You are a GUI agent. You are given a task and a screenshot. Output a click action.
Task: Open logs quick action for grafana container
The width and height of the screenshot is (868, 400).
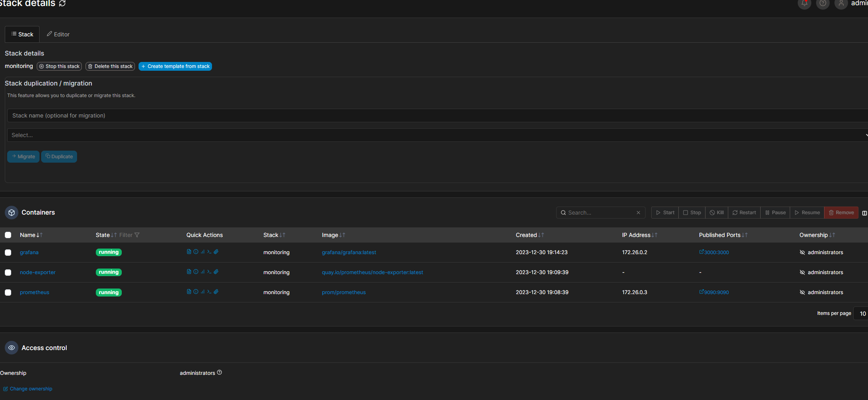[189, 252]
